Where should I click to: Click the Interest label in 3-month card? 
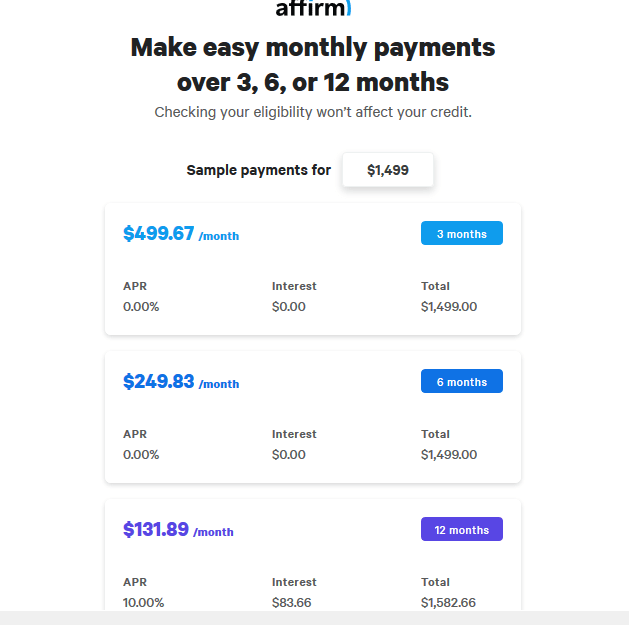(294, 286)
